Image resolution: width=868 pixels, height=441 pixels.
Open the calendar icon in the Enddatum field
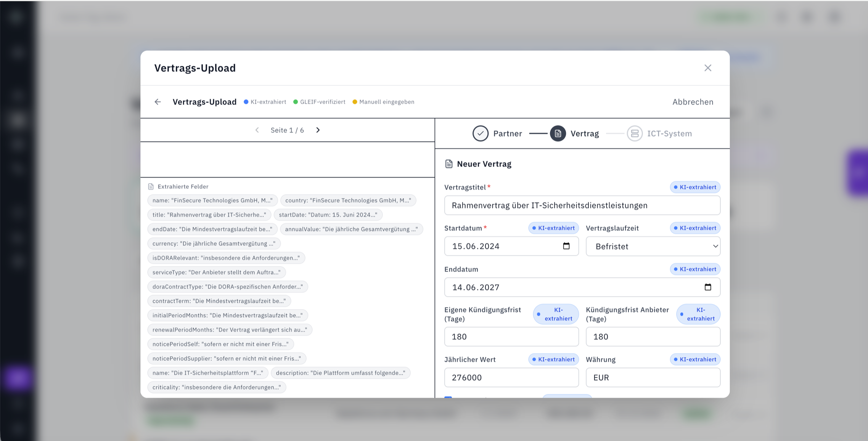pyautogui.click(x=708, y=287)
